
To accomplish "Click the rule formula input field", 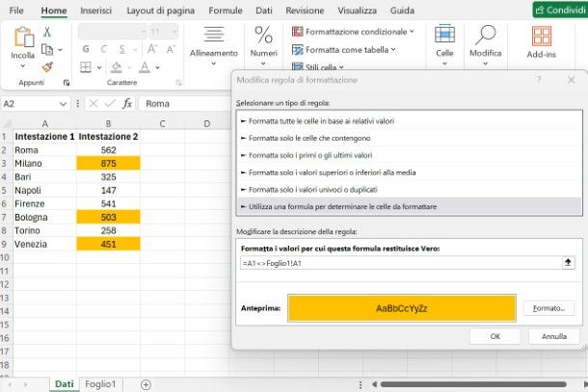I will (x=401, y=263).
